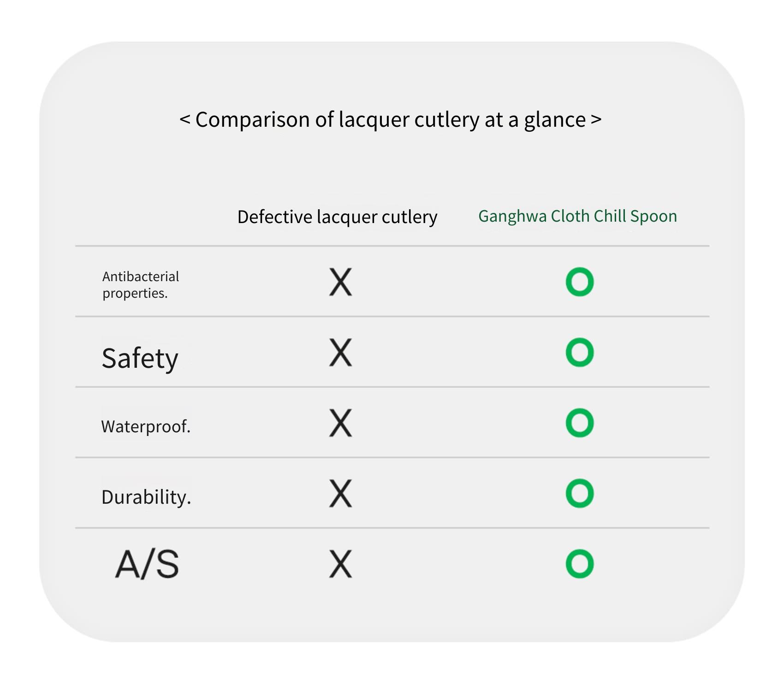Select the Defective lacquer cutlery column header
784x683 pixels.
click(337, 217)
